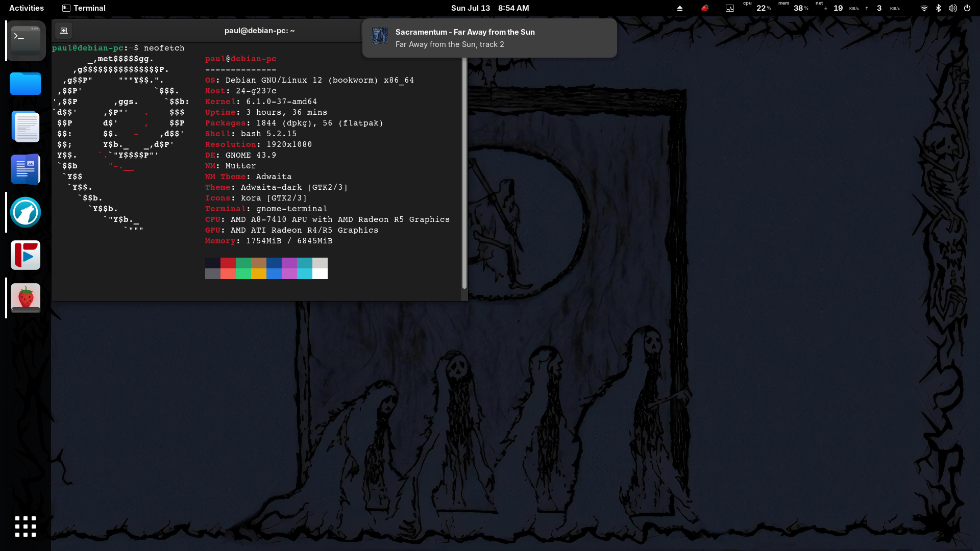Open the LibreWolf browser dock icon
This screenshot has width=980, height=551.
point(26,212)
